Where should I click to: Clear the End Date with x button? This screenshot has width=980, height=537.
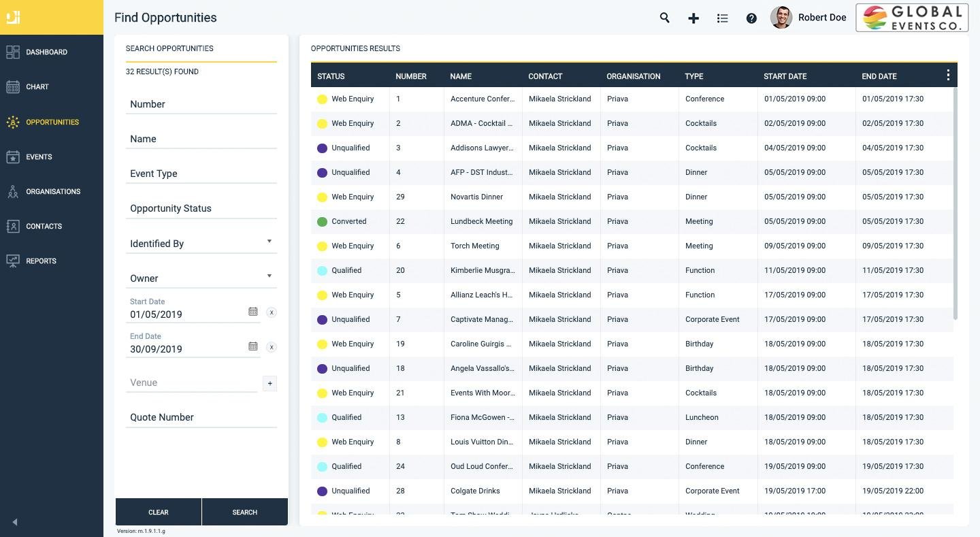coord(272,347)
